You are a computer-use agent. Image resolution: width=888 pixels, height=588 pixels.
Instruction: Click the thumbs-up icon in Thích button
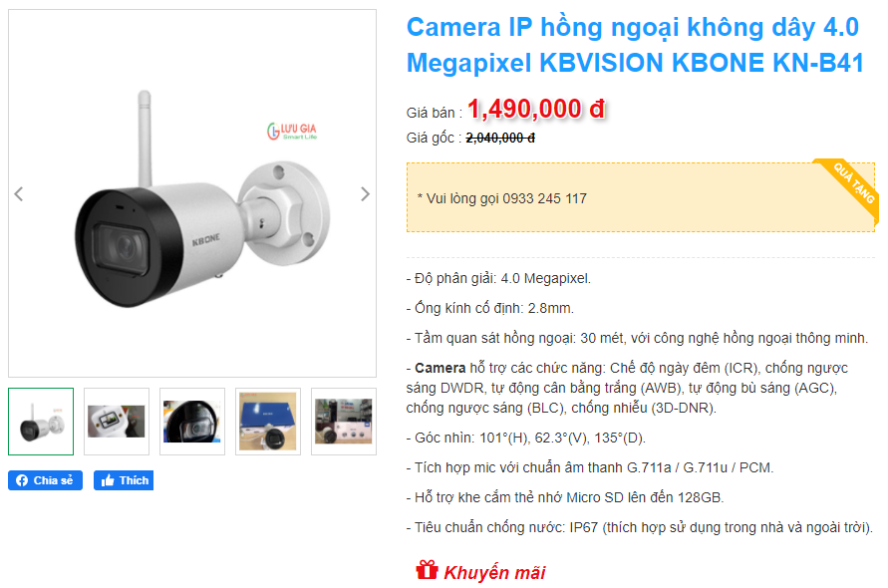108,480
